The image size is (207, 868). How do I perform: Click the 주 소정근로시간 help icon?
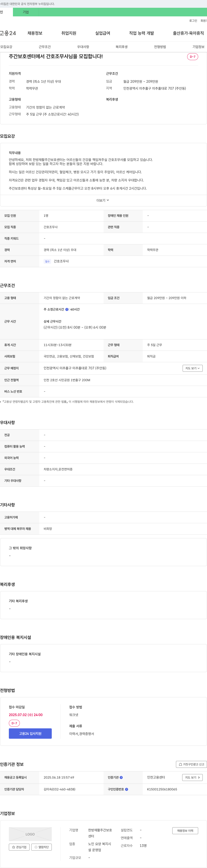67,309
